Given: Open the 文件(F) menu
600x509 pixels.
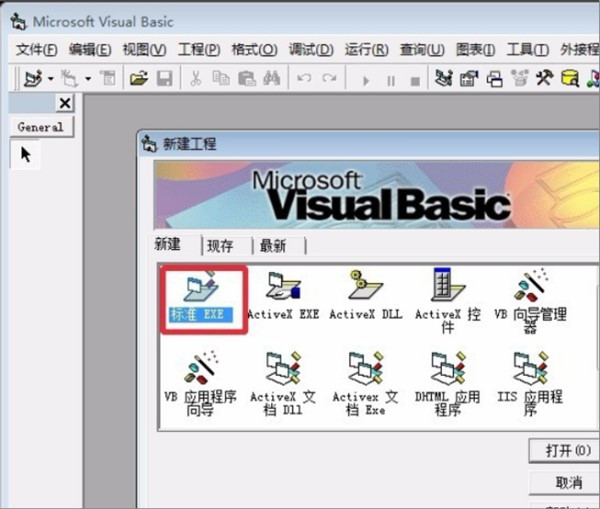Looking at the screenshot, I should click(37, 50).
